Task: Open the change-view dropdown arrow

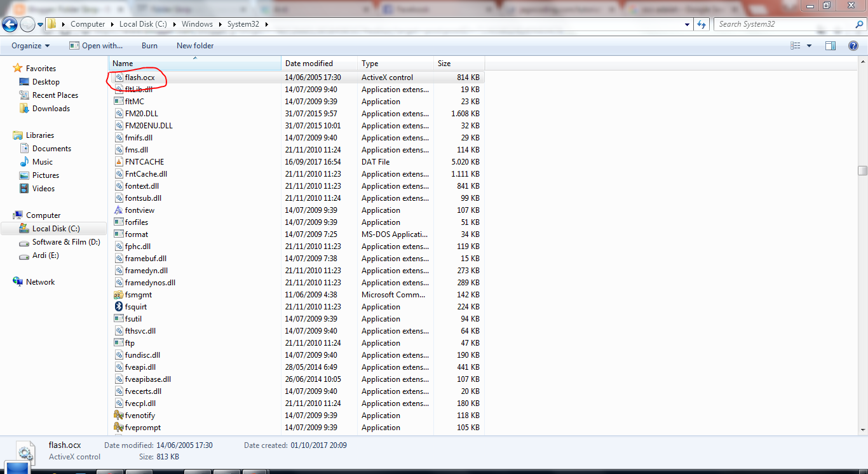Action: (x=810, y=45)
